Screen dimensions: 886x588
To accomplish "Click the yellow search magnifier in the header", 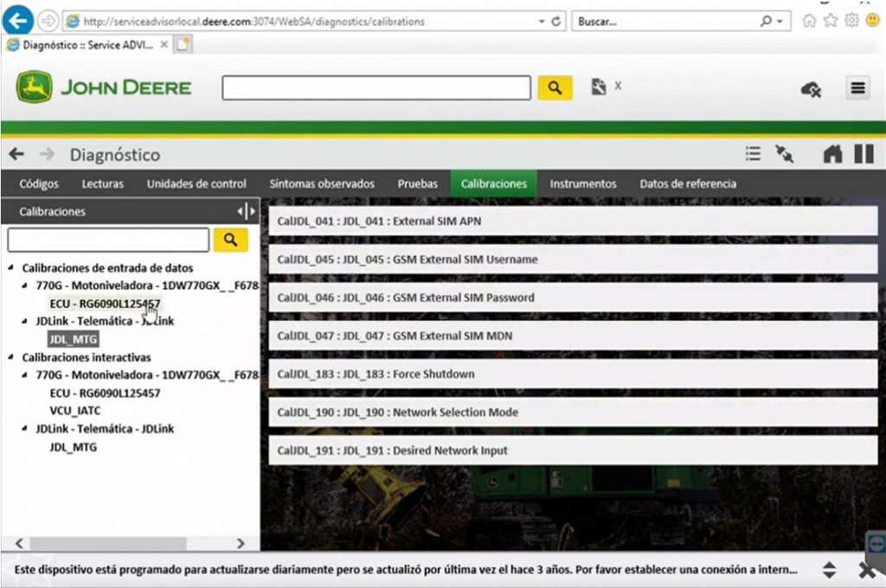I will coord(555,86).
